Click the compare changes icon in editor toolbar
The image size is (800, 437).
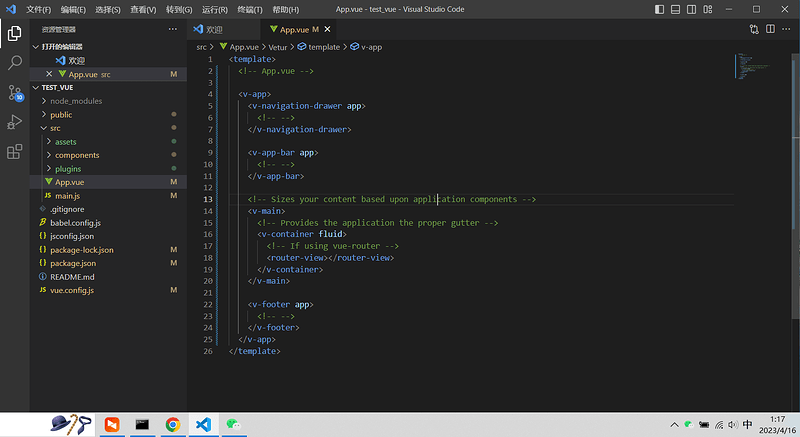(754, 30)
